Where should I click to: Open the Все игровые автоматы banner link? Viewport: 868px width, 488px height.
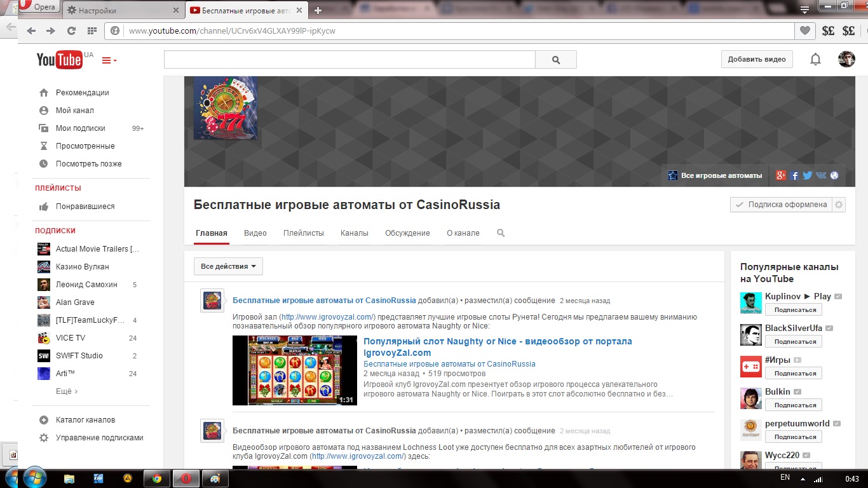pos(715,175)
